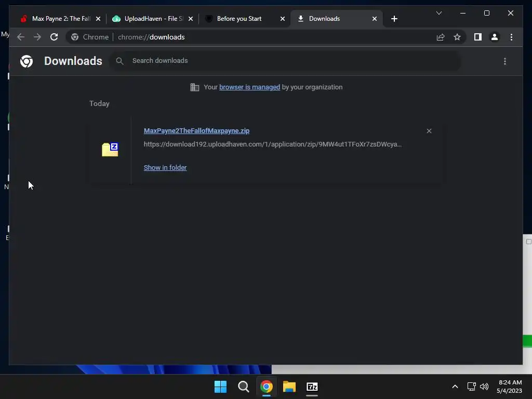Click the managed organization building icon

(195, 87)
